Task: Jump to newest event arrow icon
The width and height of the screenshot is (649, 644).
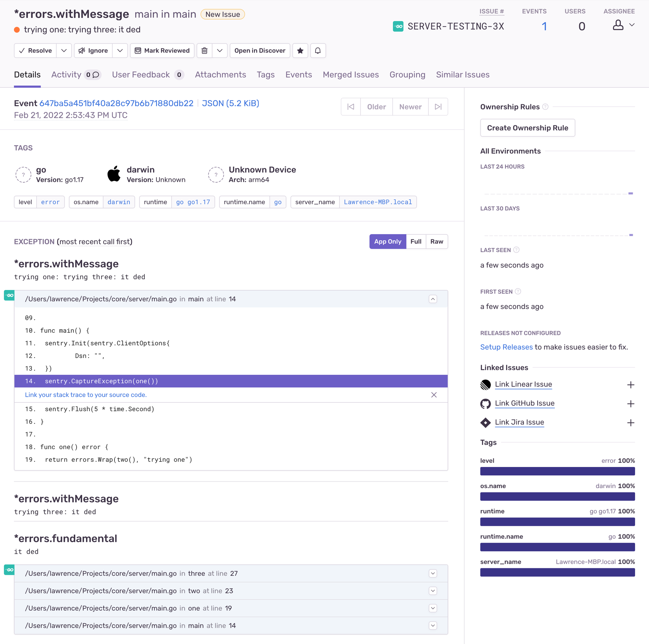Action: (438, 107)
